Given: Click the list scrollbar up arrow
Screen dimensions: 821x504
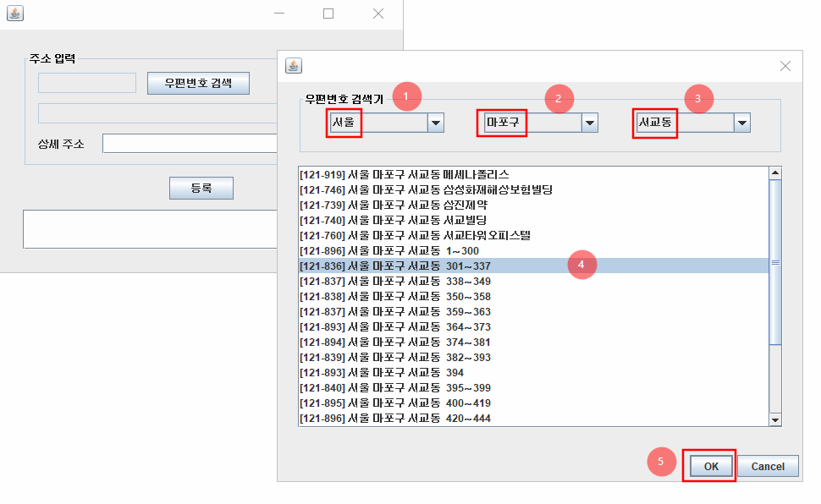Looking at the screenshot, I should (x=775, y=173).
